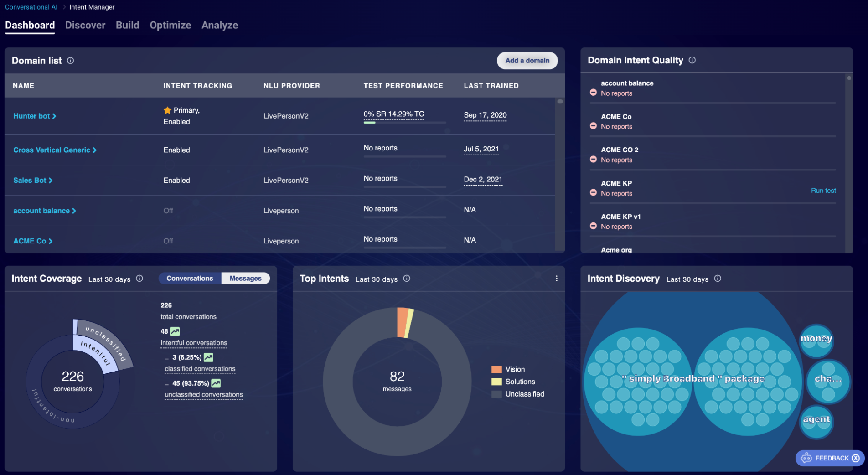Switch Intent Coverage to Conversations
Image resolution: width=868 pixels, height=475 pixels.
tap(190, 279)
